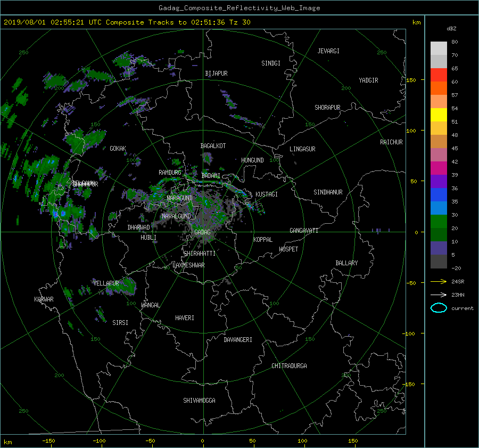The height and width of the screenshot is (448, 479).
Task: Click the 'current' legend label
Action: [x=463, y=308]
